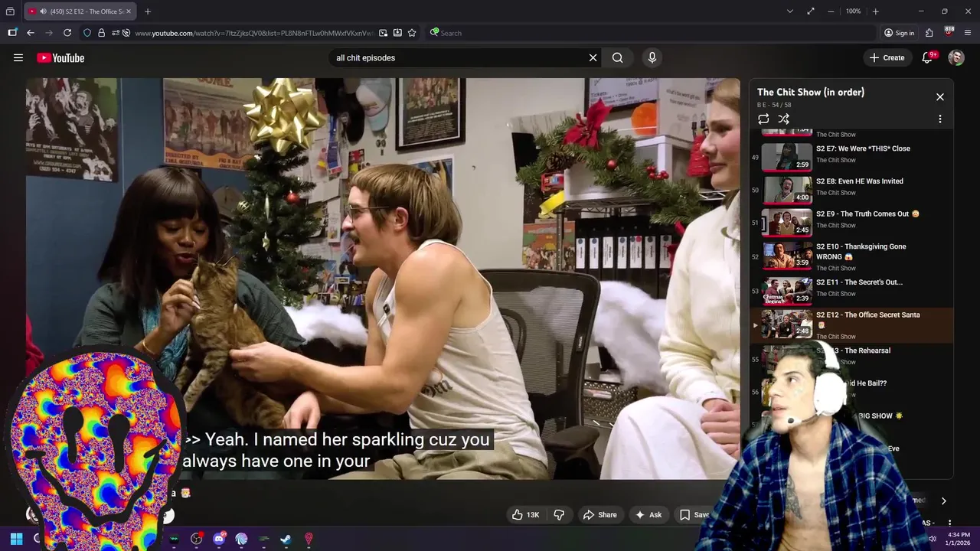Start voice search with microphone icon
980x551 pixels.
(x=652, y=57)
